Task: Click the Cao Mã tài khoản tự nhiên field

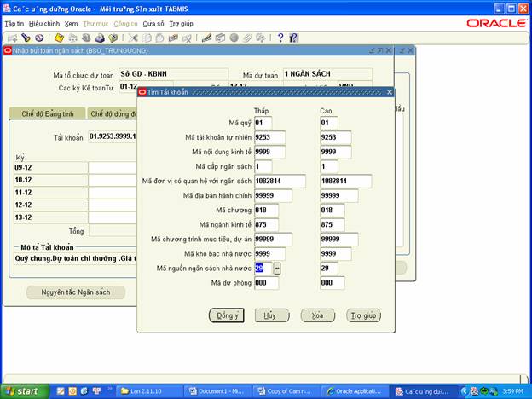Action: tap(336, 137)
